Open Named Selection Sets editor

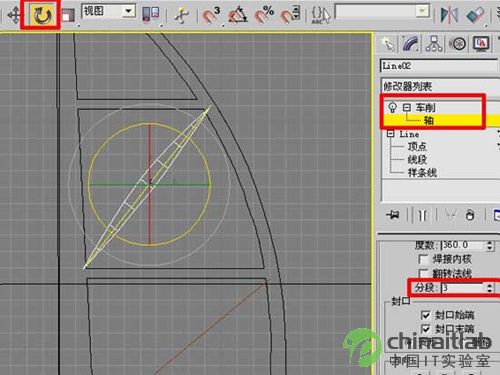pos(321,15)
